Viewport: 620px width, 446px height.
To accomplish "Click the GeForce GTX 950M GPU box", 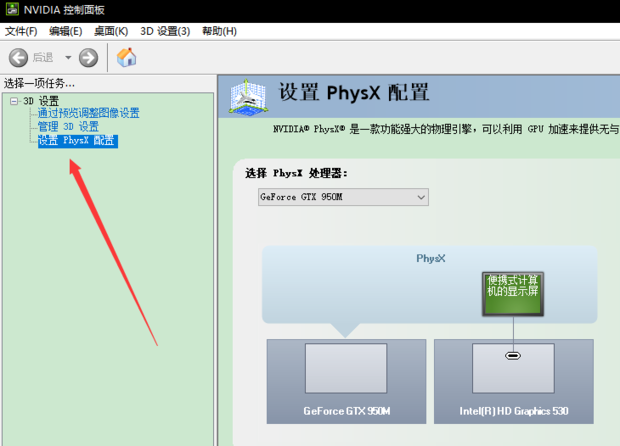I will tap(346, 382).
